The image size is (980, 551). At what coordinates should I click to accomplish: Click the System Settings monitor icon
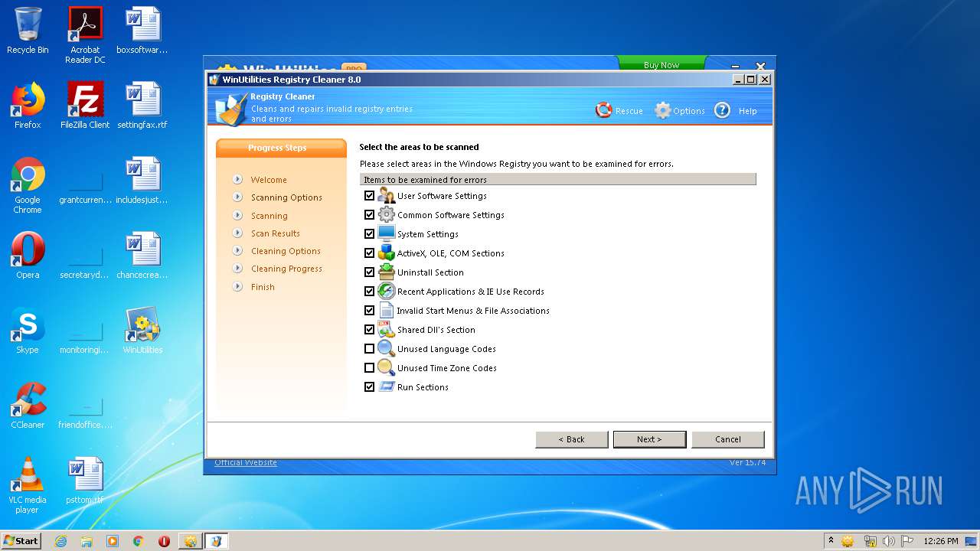click(x=386, y=233)
